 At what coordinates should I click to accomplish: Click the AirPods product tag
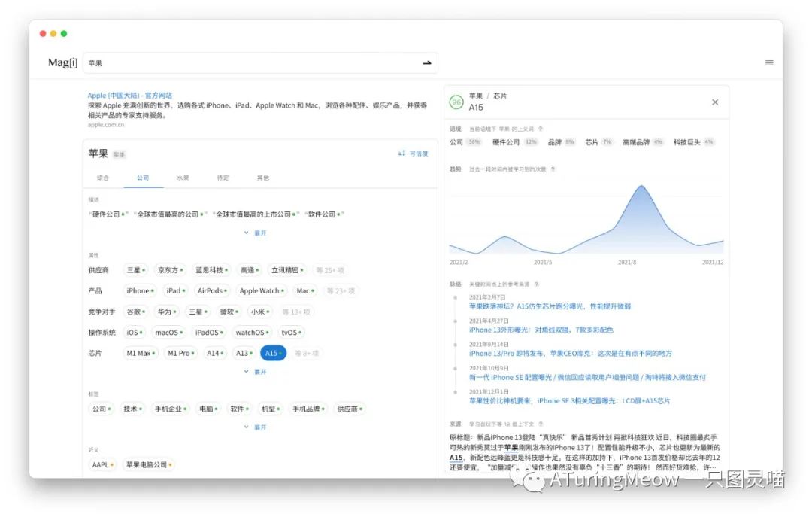pos(212,291)
